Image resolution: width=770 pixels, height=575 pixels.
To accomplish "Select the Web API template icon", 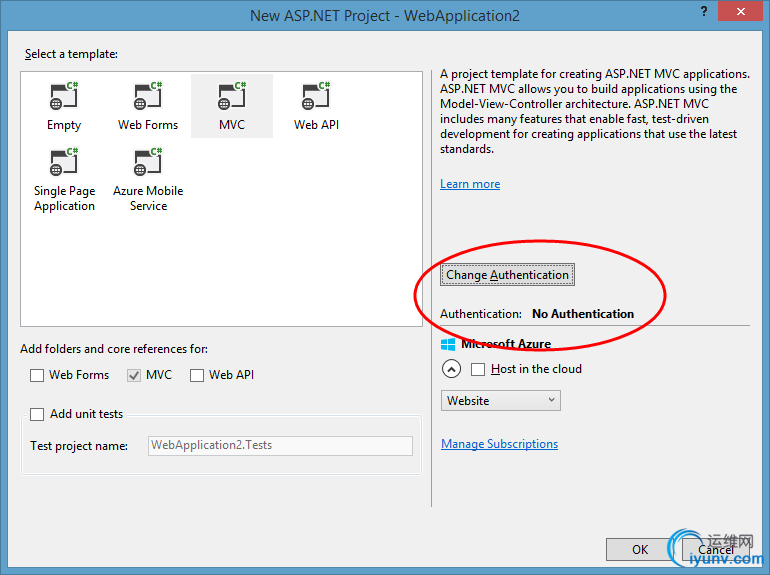I will [316, 96].
